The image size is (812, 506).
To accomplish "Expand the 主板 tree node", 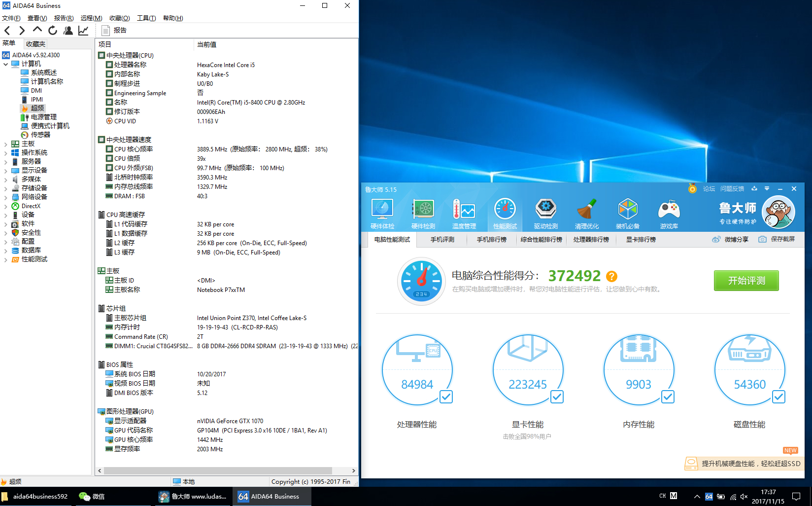I will (x=5, y=144).
